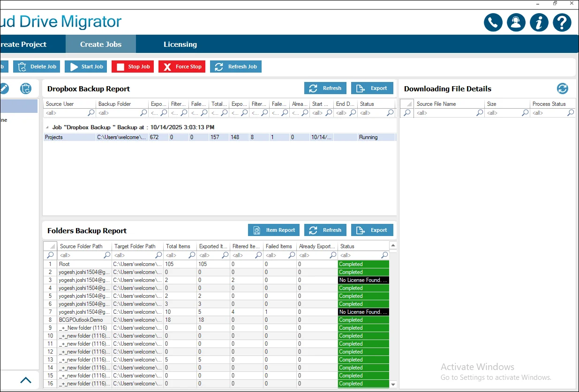579x392 pixels.
Task: Click the Total Items filter search icon
Action: [192, 255]
